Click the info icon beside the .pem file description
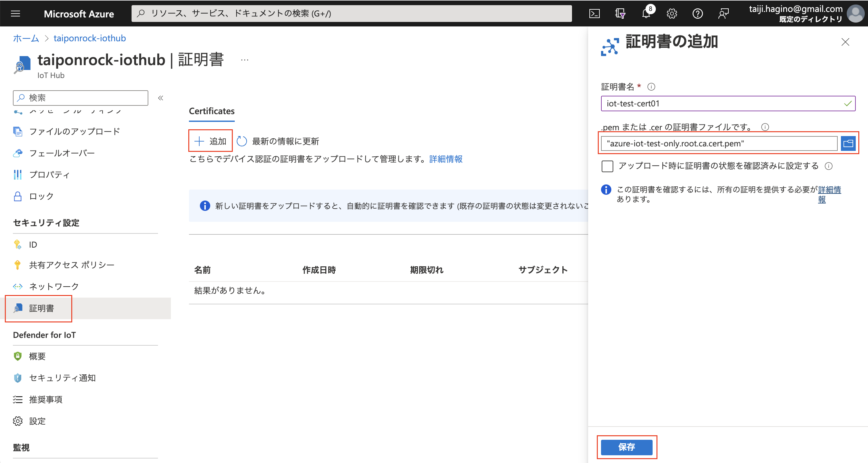This screenshot has width=868, height=463. tap(765, 127)
